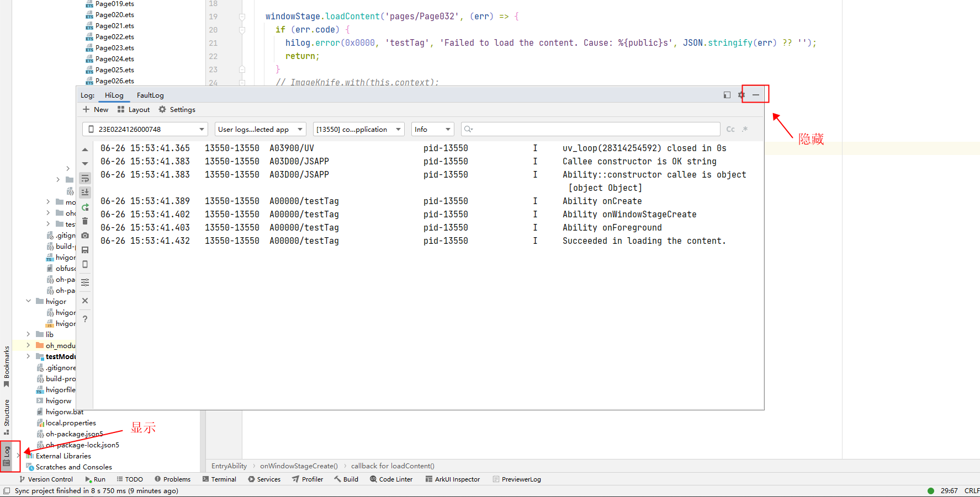Click New to add log window
The width and height of the screenshot is (980, 497).
pyautogui.click(x=96, y=110)
